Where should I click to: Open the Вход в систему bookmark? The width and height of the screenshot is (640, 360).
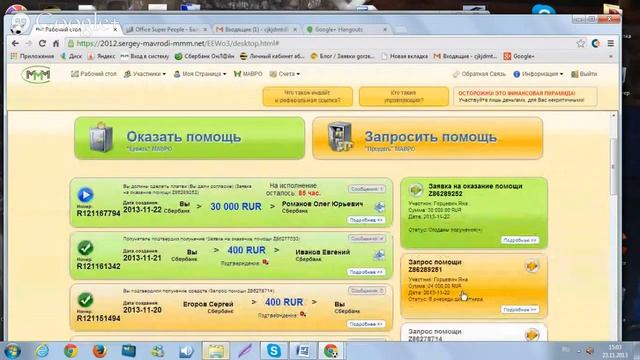[x=145, y=56]
